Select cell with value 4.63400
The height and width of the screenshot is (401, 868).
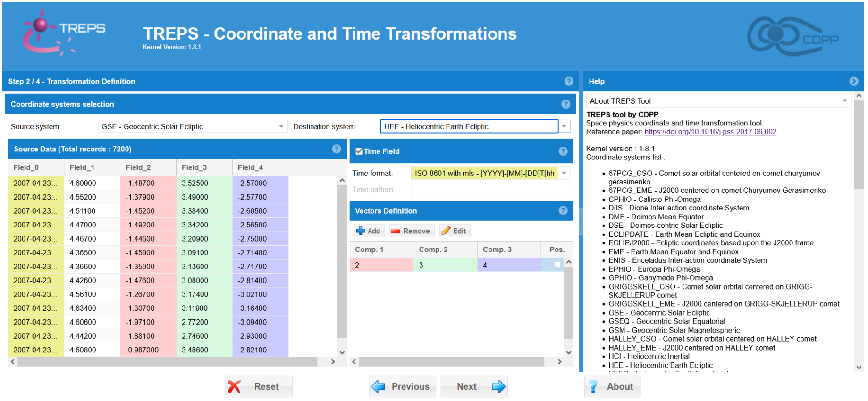tap(92, 308)
